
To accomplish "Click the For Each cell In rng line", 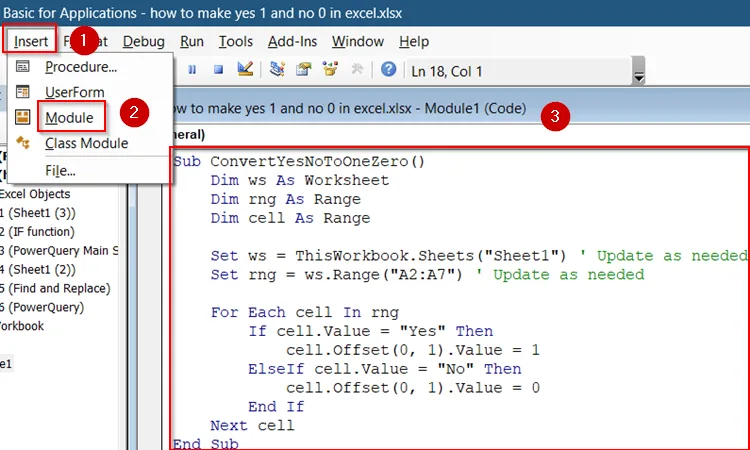I will click(x=305, y=312).
